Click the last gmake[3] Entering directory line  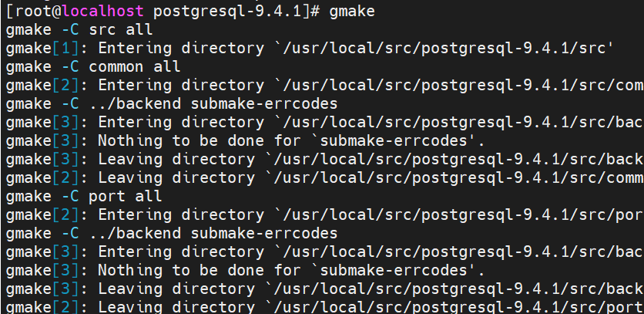324,252
